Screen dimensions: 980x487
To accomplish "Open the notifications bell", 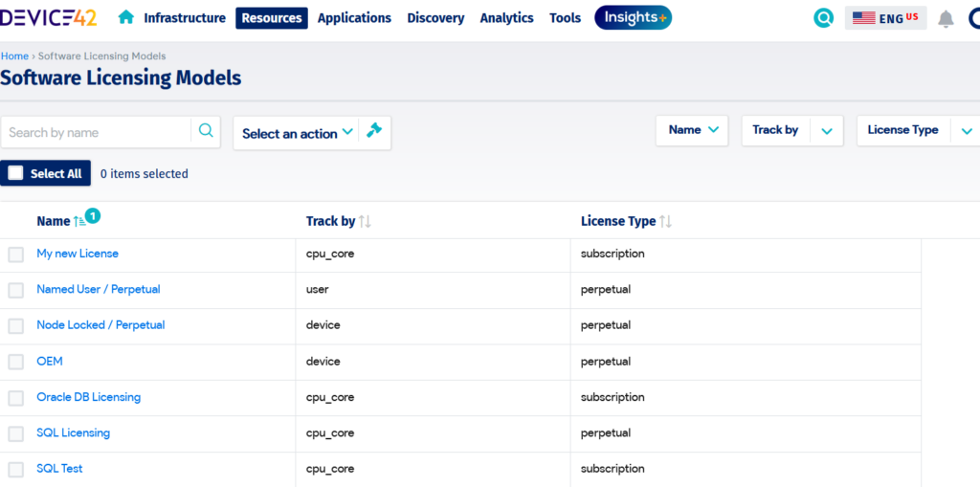I will [946, 19].
